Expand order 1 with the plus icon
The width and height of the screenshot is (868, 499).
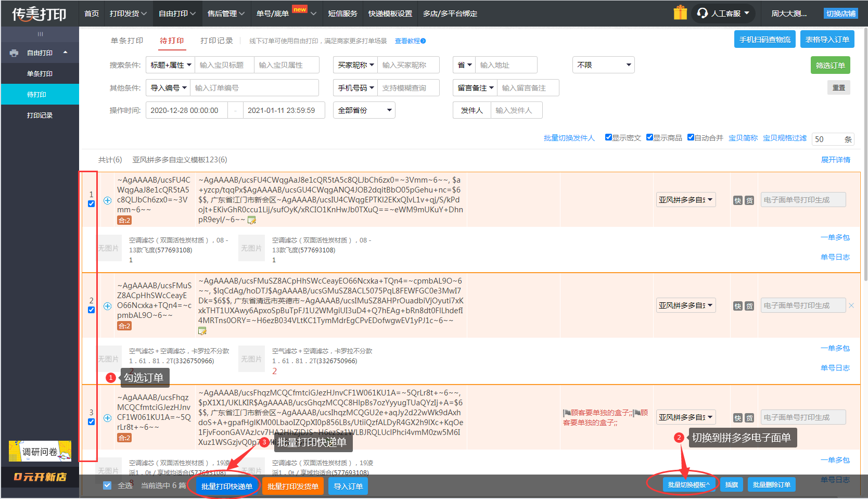point(107,200)
